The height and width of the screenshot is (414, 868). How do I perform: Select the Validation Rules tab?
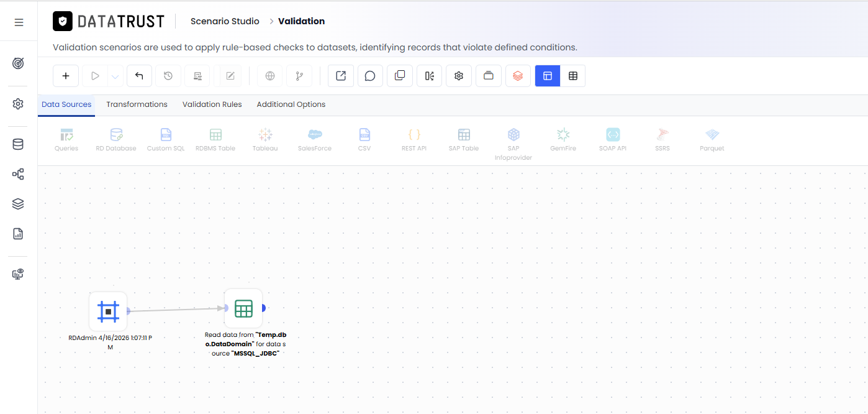[x=212, y=104]
